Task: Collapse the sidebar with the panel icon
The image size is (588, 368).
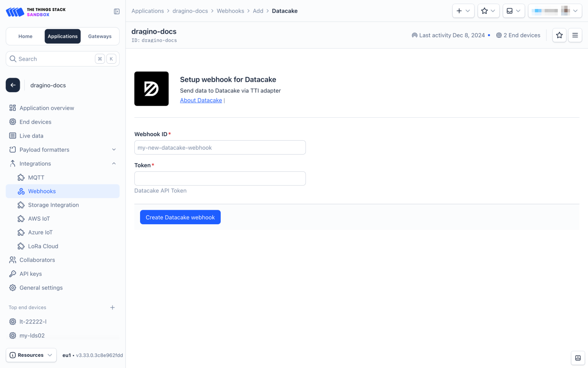Action: (117, 12)
